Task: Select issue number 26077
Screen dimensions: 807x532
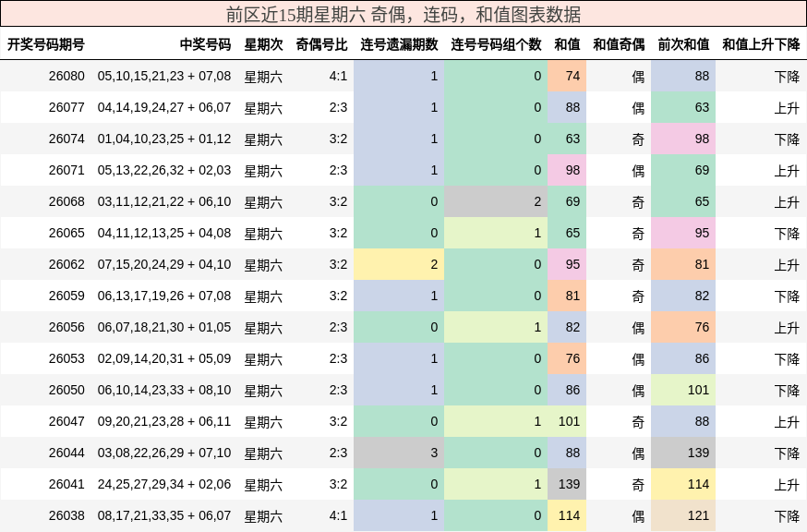Action: pyautogui.click(x=66, y=108)
